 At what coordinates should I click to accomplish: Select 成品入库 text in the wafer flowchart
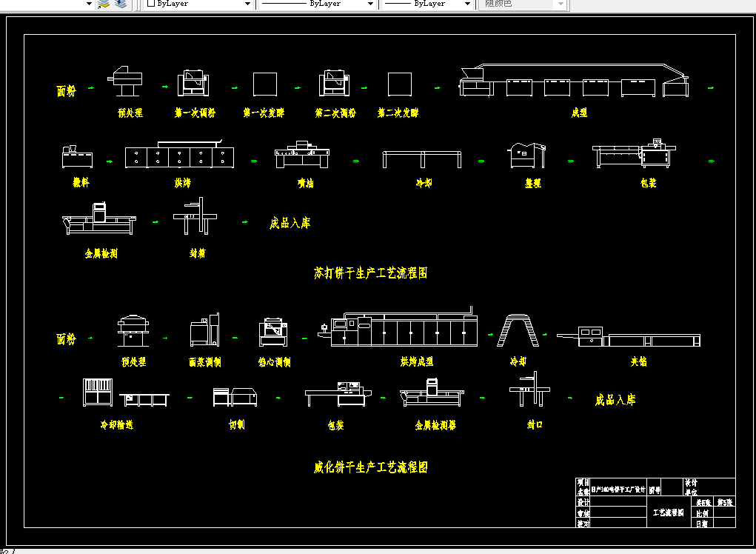[x=615, y=400]
